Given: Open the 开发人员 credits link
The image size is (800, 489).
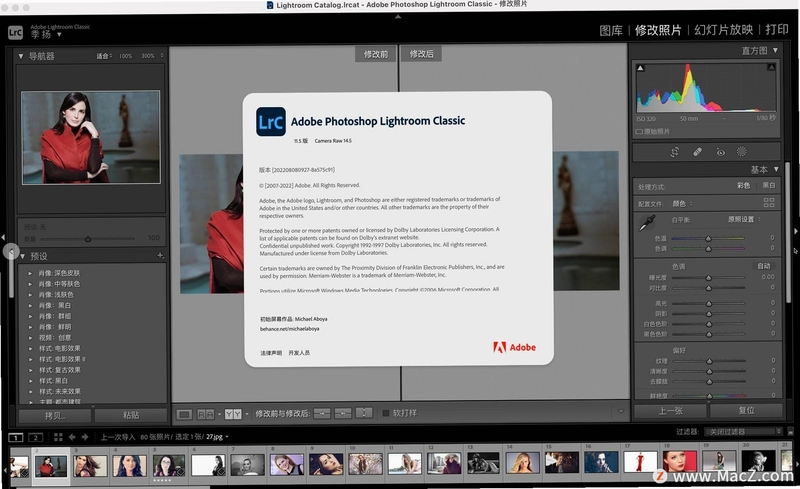Looking at the screenshot, I should [x=299, y=353].
